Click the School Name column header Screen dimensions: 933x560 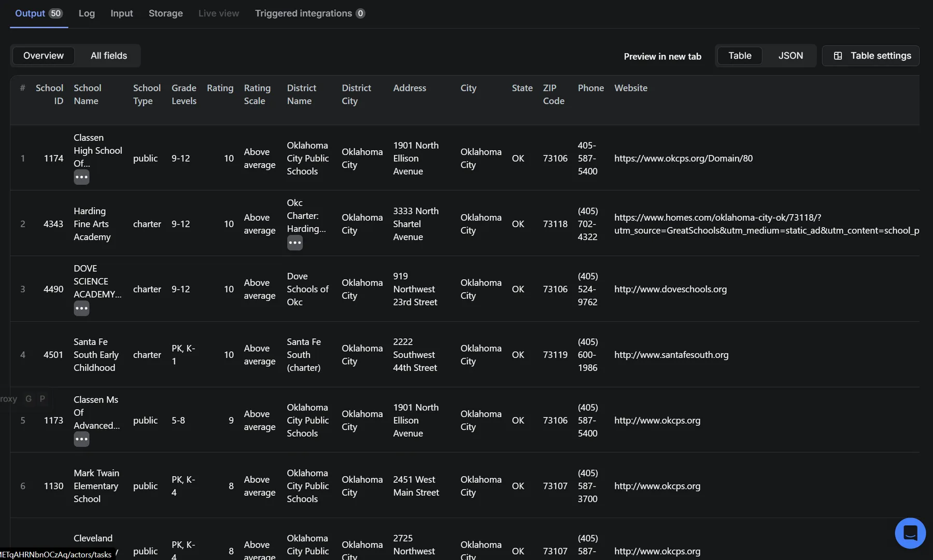click(87, 94)
